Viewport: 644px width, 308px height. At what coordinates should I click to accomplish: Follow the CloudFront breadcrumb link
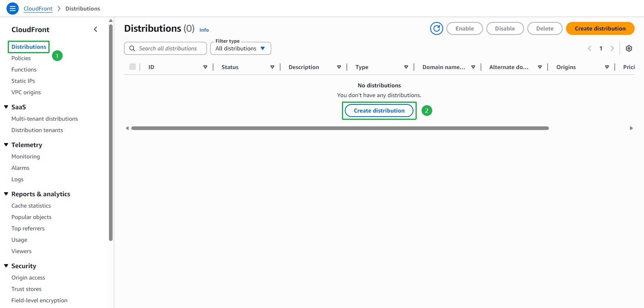tap(38, 9)
